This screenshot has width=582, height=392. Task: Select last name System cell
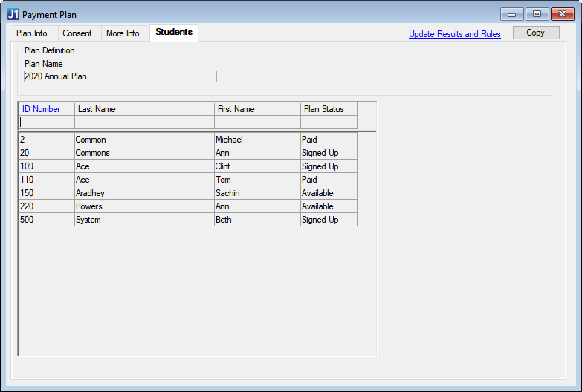(144, 220)
